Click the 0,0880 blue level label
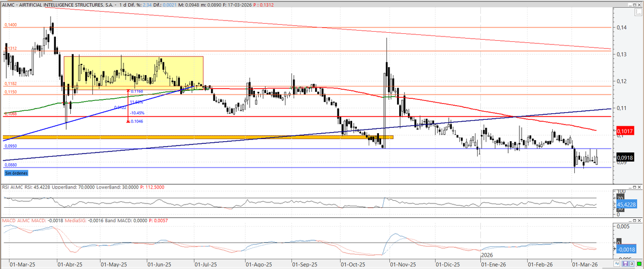The height and width of the screenshot is (269, 644). (x=11, y=165)
